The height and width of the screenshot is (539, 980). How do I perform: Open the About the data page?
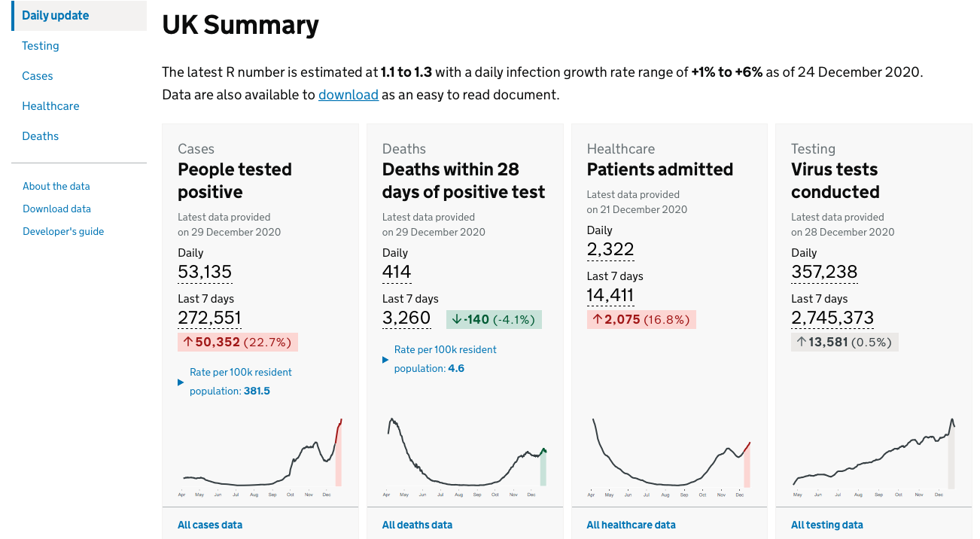click(56, 186)
